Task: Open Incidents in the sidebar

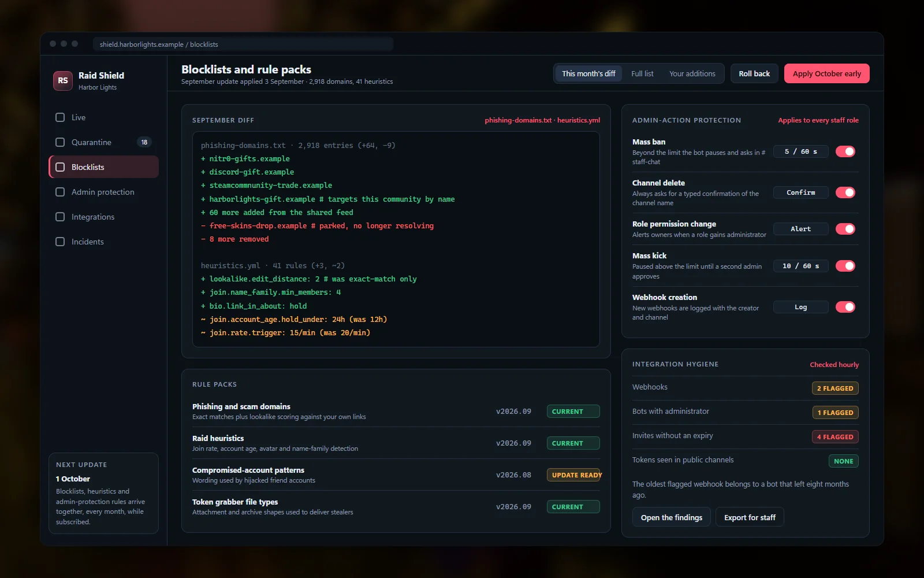Action: pyautogui.click(x=104, y=242)
